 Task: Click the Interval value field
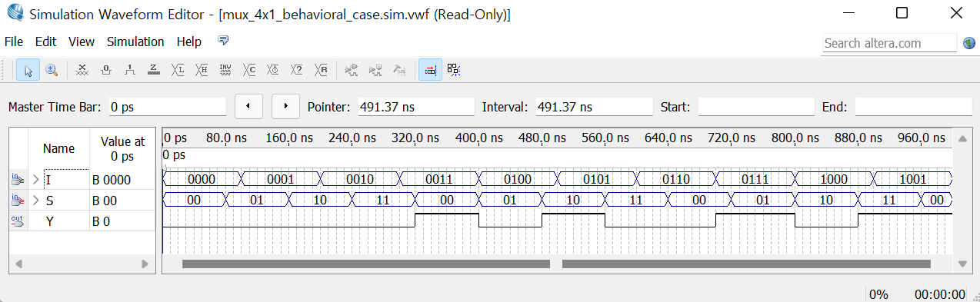click(594, 107)
